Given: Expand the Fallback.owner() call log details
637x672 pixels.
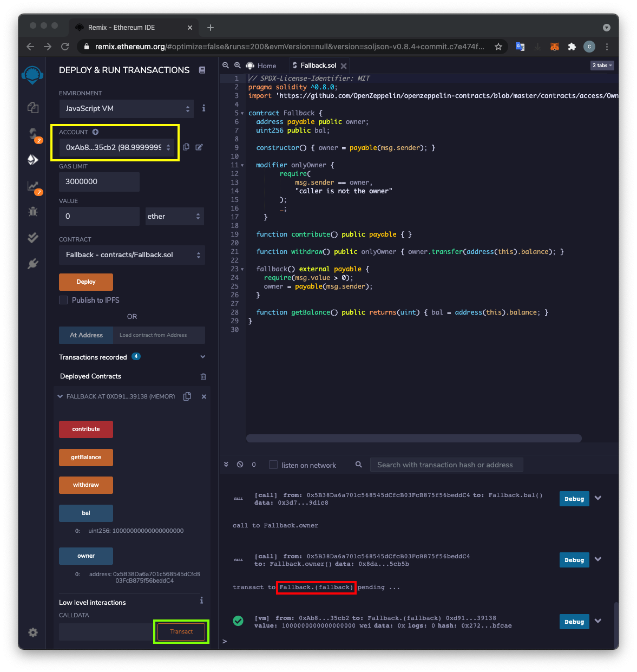Looking at the screenshot, I should [598, 559].
